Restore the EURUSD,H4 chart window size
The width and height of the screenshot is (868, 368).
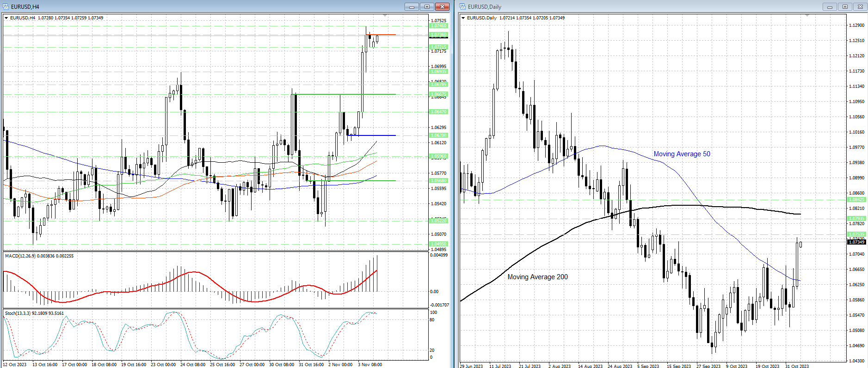427,6
